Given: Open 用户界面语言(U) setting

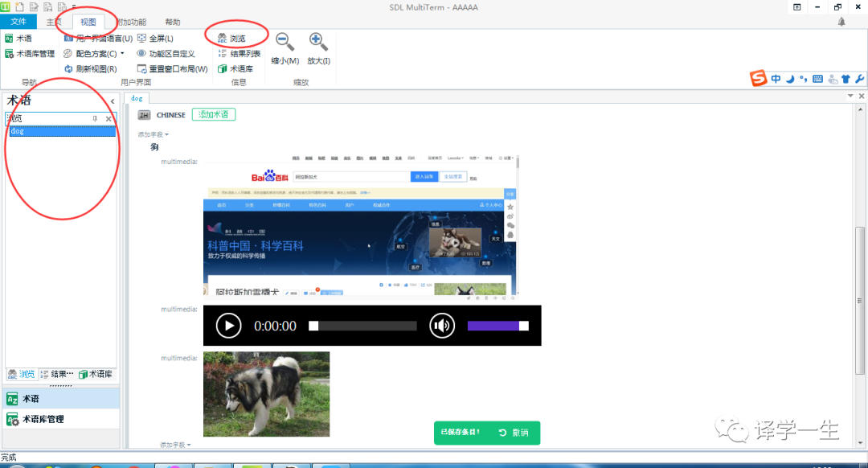Looking at the screenshot, I should (99, 39).
